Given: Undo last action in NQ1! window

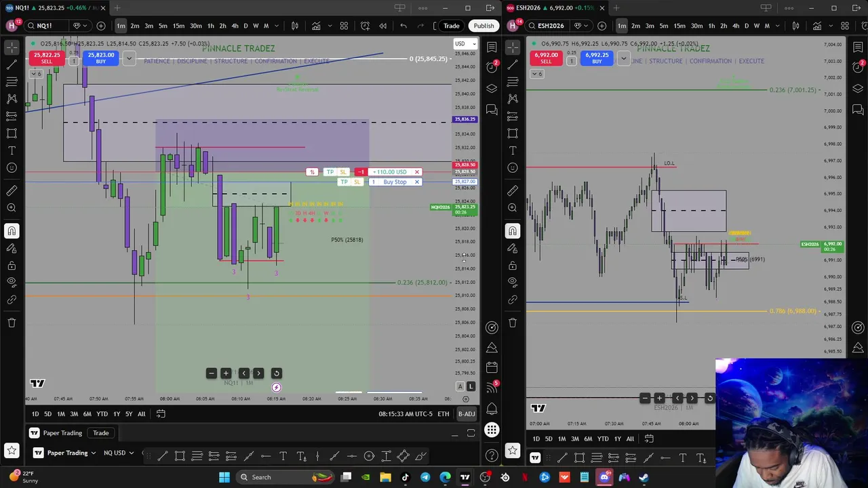Looking at the screenshot, I should click(x=403, y=26).
